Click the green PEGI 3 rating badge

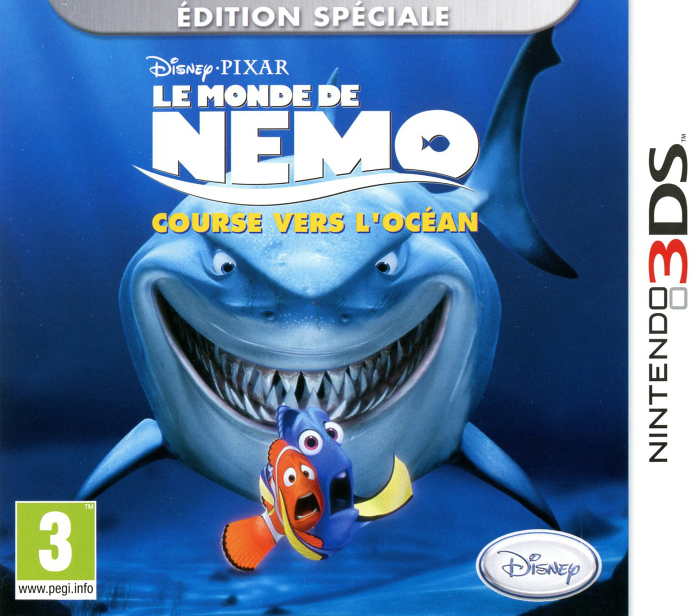click(x=55, y=550)
